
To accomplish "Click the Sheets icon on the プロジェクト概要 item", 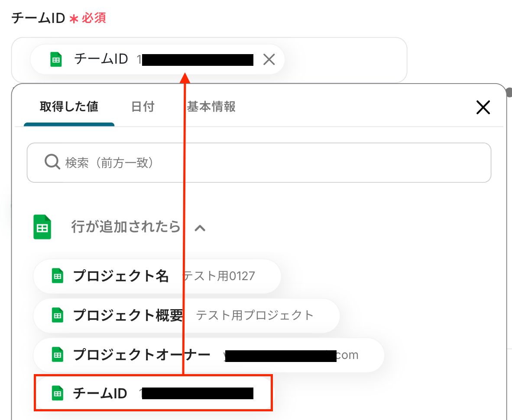I will 58,315.
